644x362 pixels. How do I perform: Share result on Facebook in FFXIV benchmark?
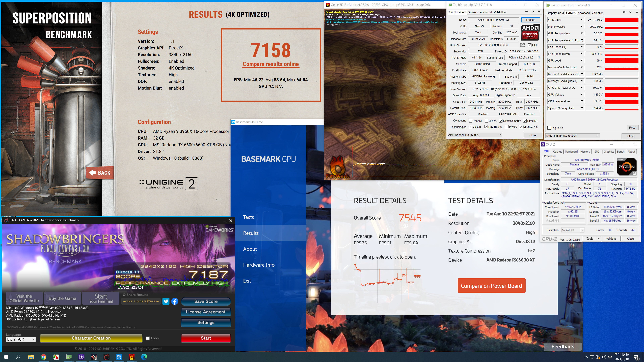(x=175, y=301)
